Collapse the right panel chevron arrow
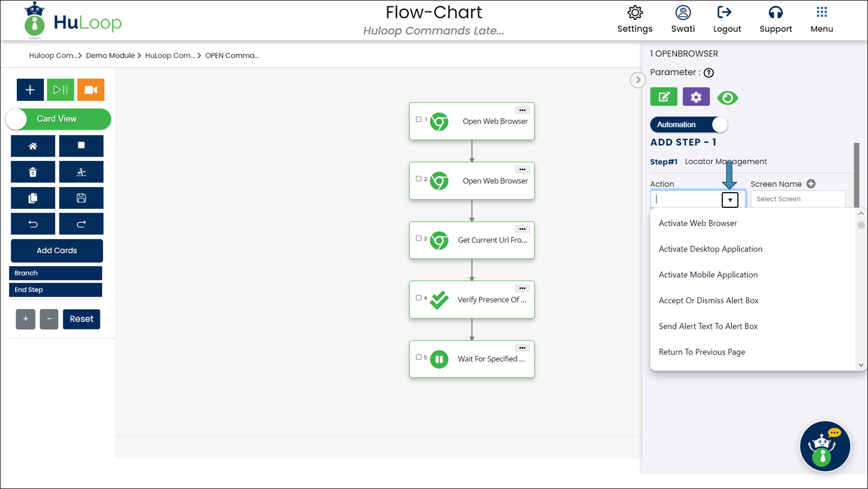This screenshot has height=489, width=868. tap(638, 80)
